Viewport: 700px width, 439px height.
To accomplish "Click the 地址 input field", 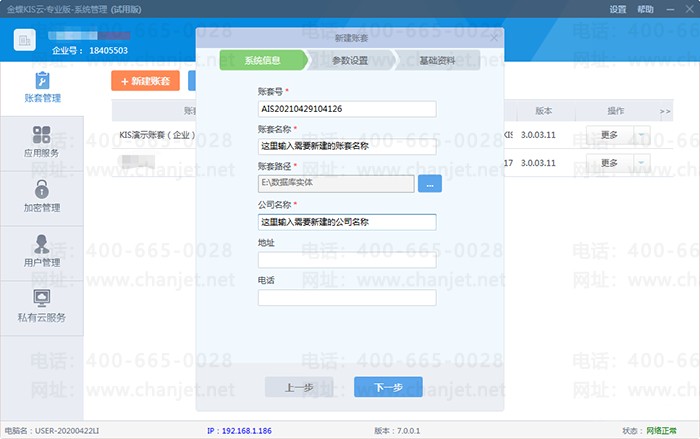I will pos(347,260).
